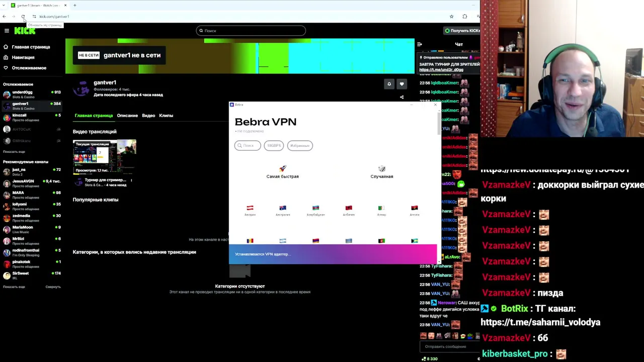Bookmark the page with the star icon
Viewport: 644px width, 362px height.
(x=451, y=17)
